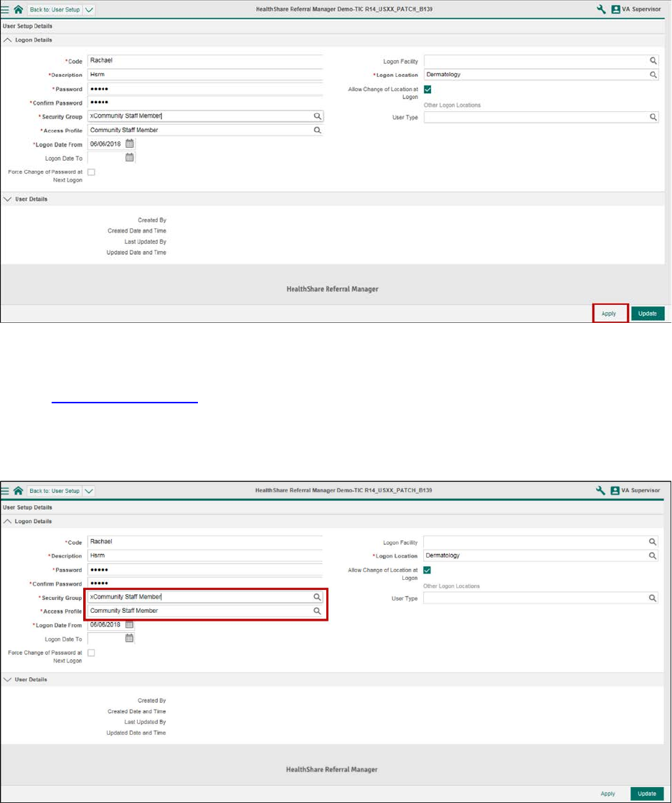Click Logon Location search icon in lower screenshot

tap(653, 555)
